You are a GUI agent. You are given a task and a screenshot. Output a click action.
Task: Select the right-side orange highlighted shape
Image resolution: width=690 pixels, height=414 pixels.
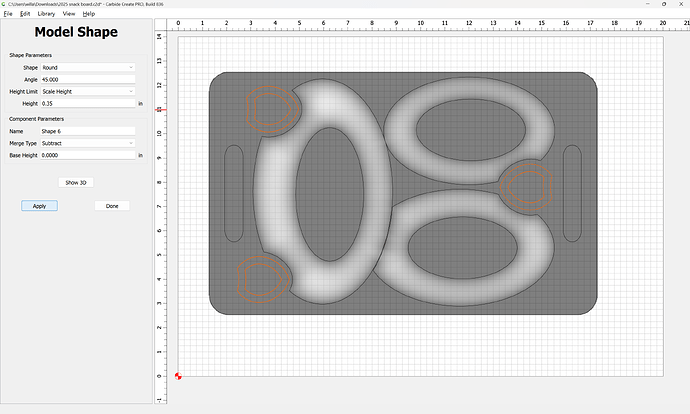click(524, 185)
